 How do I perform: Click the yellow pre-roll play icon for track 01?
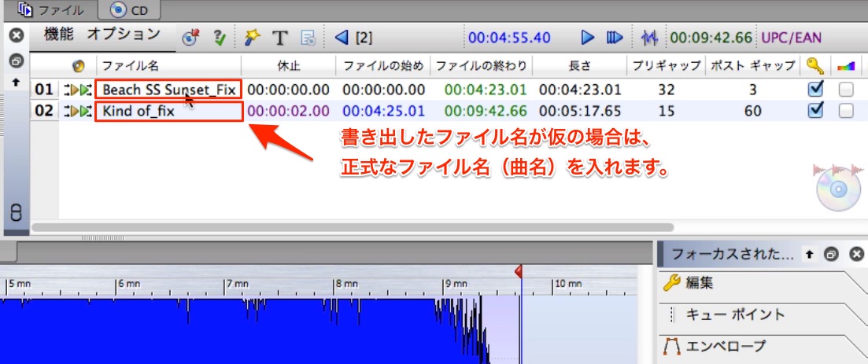click(x=74, y=90)
